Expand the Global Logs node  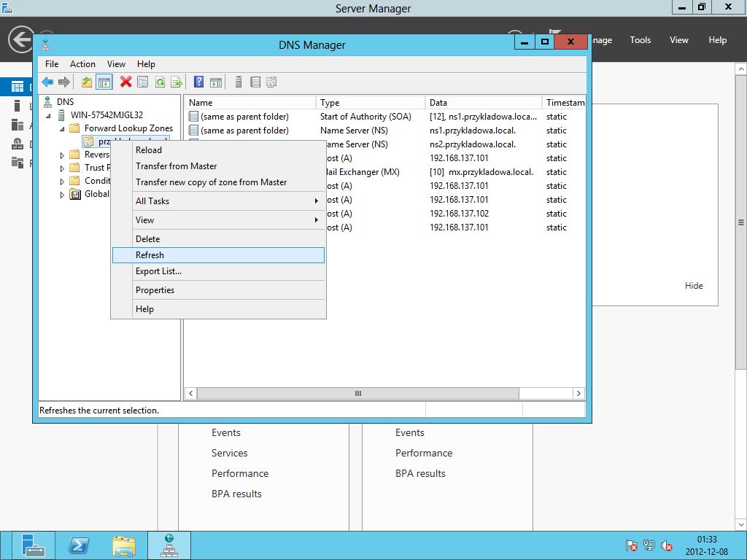click(x=62, y=195)
